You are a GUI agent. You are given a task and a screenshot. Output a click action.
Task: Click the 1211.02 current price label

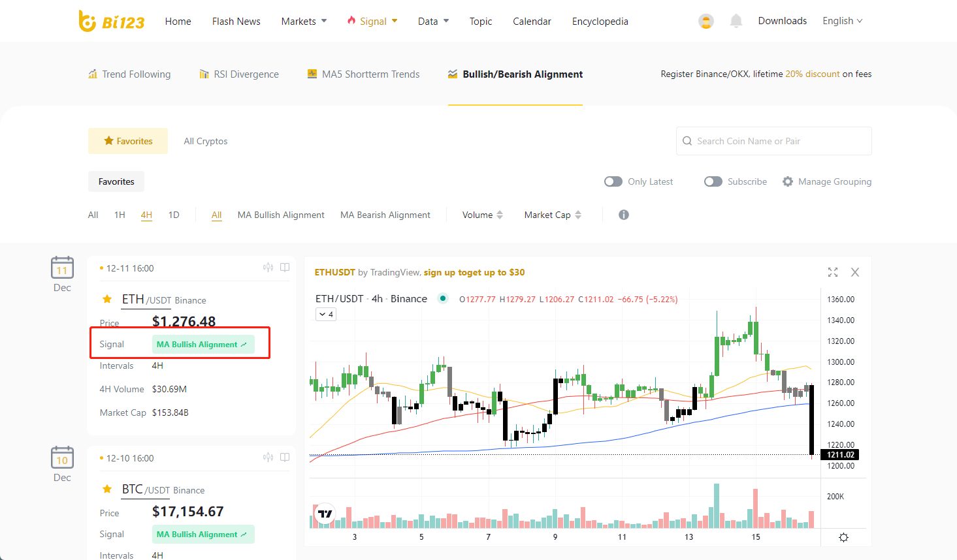tap(840, 455)
